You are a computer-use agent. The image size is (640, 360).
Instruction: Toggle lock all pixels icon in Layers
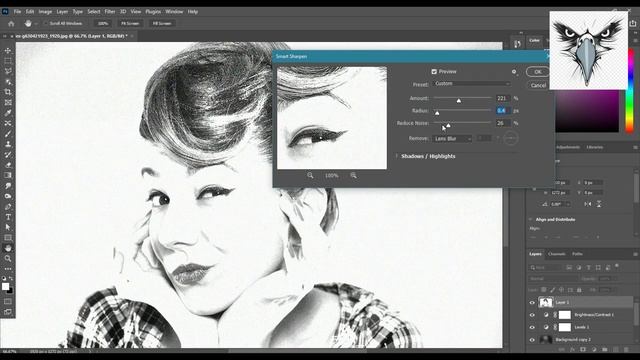(579, 290)
